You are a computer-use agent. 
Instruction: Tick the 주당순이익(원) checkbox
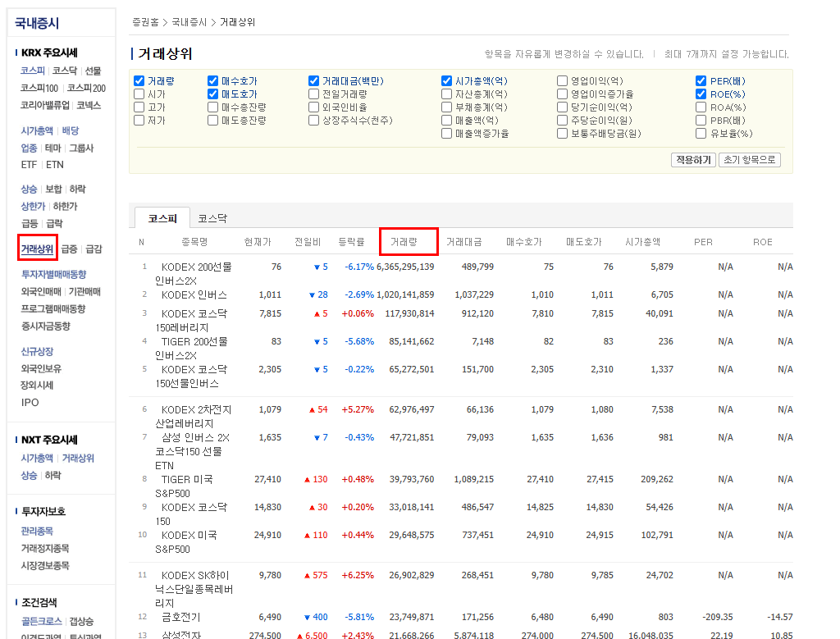click(563, 121)
